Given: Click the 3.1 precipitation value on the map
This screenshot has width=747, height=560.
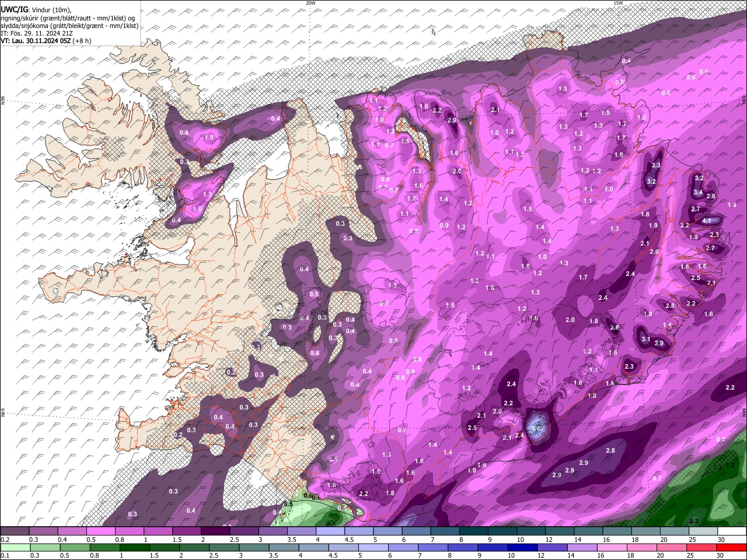Looking at the screenshot, I should [x=646, y=339].
